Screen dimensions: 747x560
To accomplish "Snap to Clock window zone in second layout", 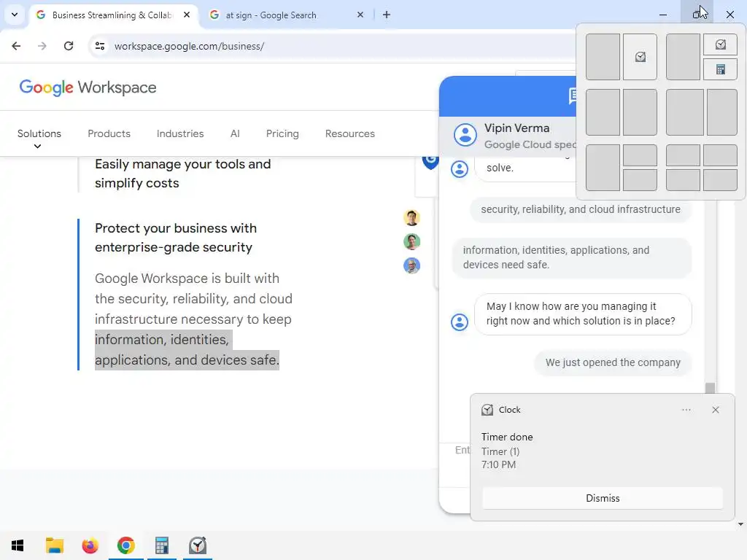I will pyautogui.click(x=720, y=44).
